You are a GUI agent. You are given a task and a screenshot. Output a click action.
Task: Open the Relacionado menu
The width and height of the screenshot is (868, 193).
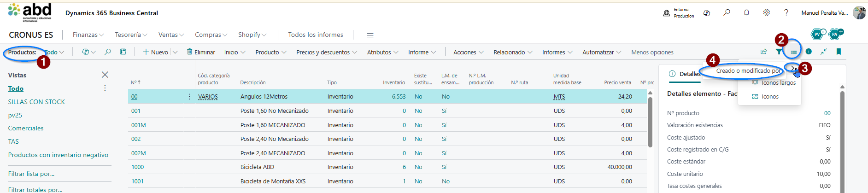pyautogui.click(x=513, y=52)
